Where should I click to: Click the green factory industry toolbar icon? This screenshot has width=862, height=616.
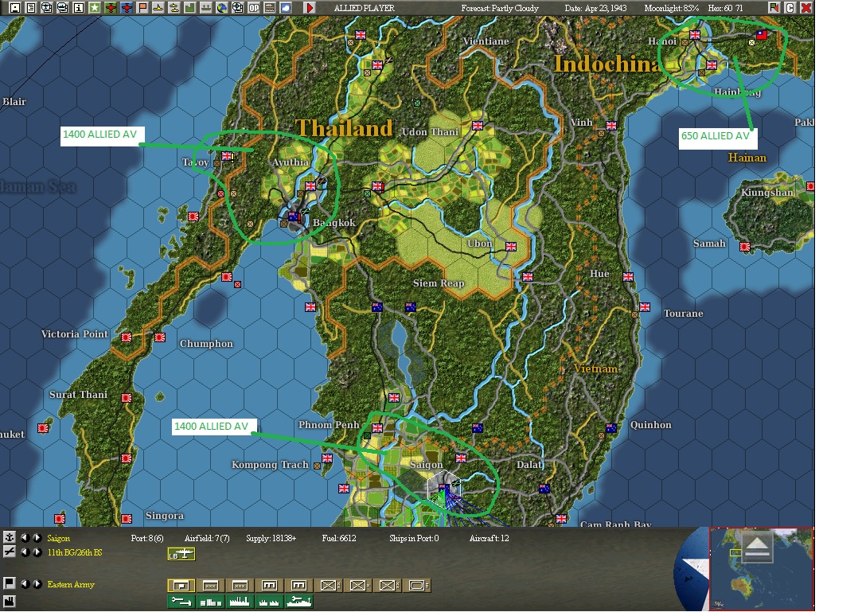[189, 8]
